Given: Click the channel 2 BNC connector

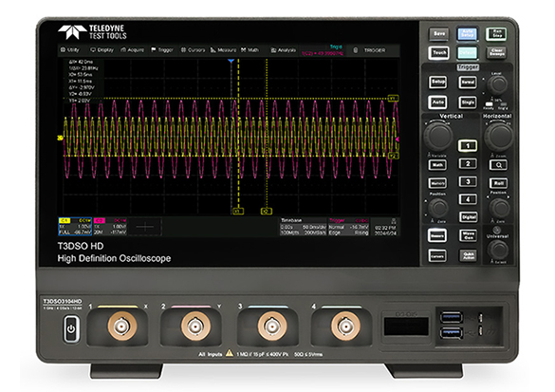Looking at the screenshot, I should click(195, 326).
